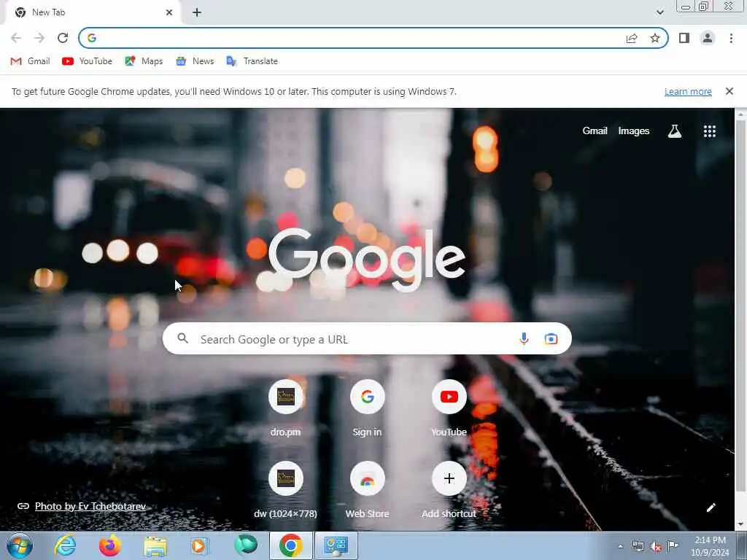The height and width of the screenshot is (560, 747).
Task: Click the network tray icon
Action: pyautogui.click(x=638, y=547)
